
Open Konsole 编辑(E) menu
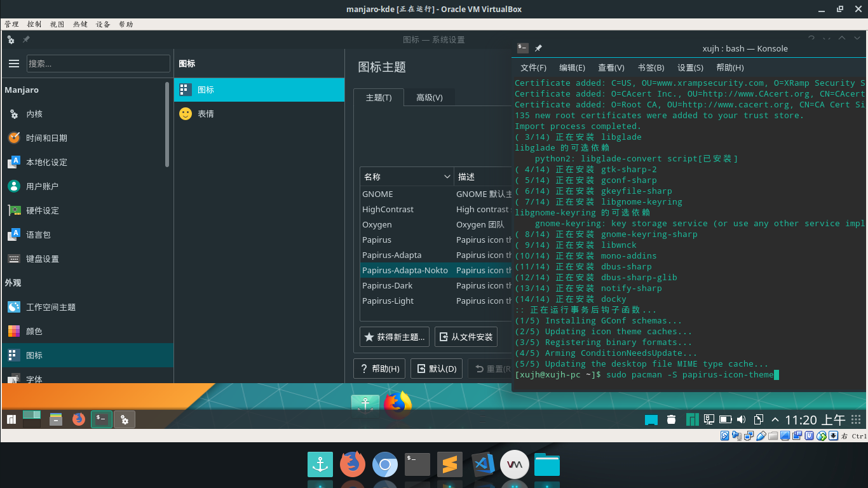[572, 68]
